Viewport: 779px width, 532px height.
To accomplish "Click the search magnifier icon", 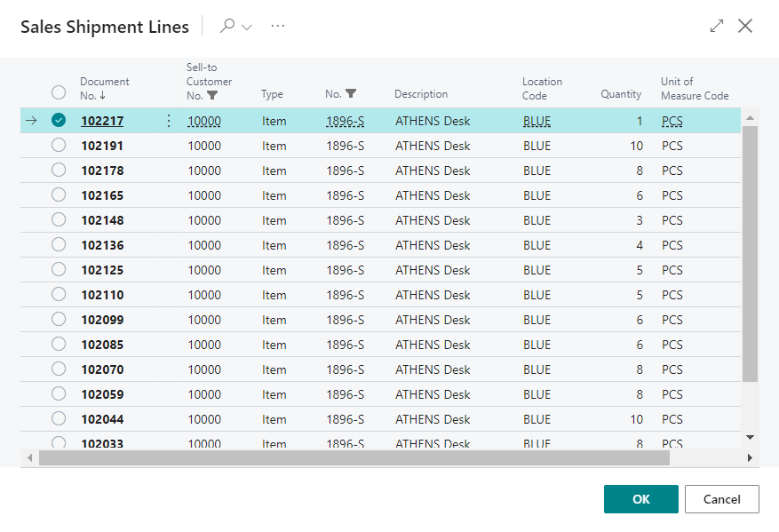I will (x=227, y=27).
